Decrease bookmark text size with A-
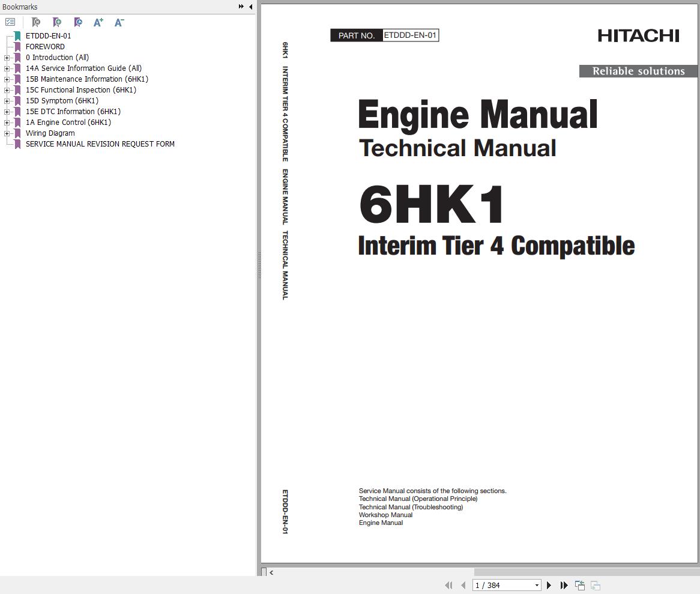 119,22
